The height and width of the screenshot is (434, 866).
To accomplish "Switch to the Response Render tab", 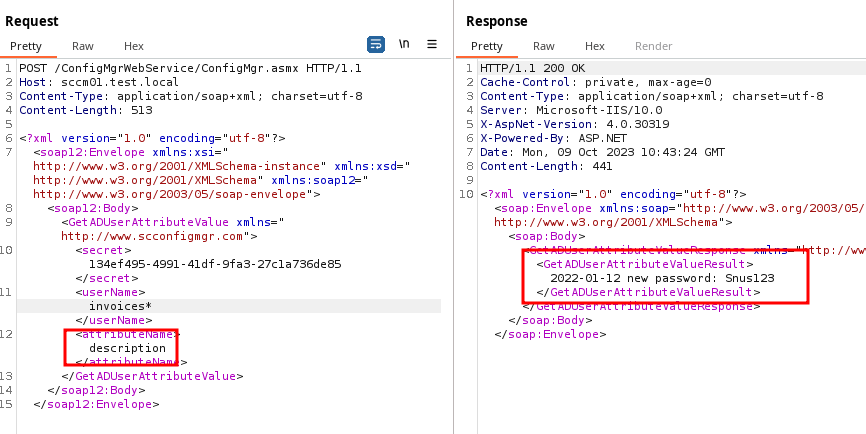I will pos(654,46).
